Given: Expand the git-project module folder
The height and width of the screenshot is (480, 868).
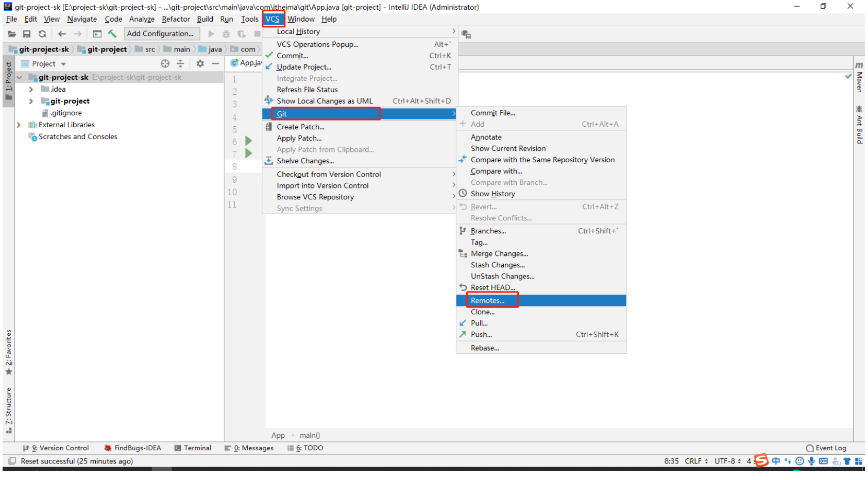Looking at the screenshot, I should pyautogui.click(x=31, y=101).
